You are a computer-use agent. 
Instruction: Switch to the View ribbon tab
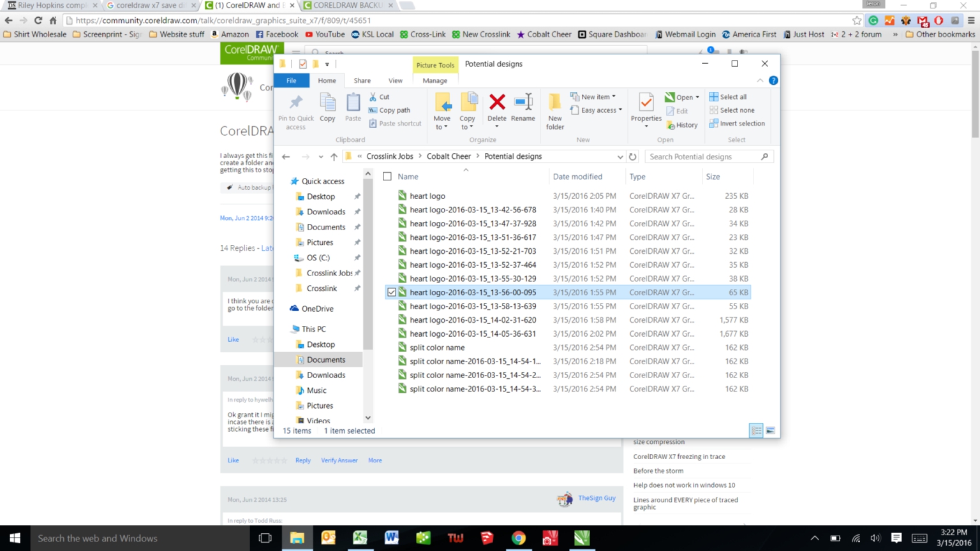395,80
